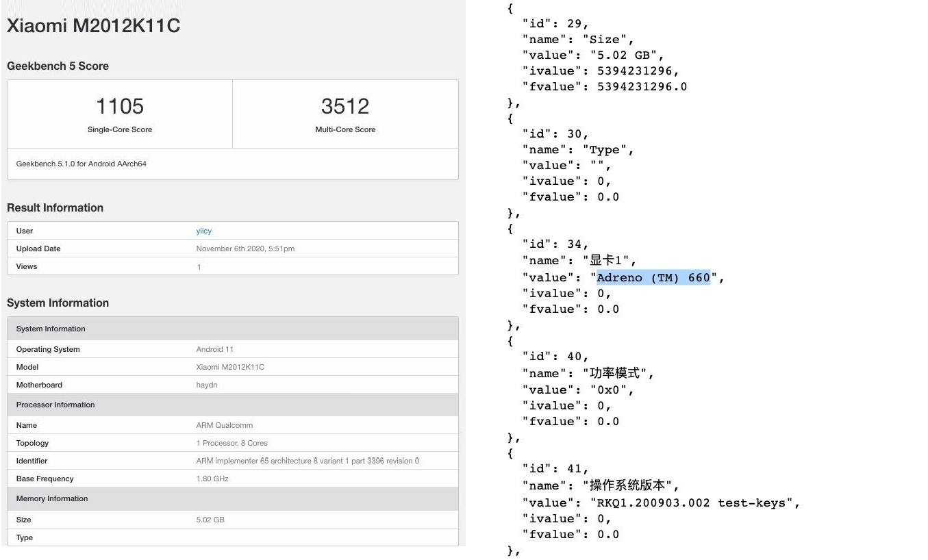Select JSON line "id": 30
The image size is (928, 560).
[555, 133]
